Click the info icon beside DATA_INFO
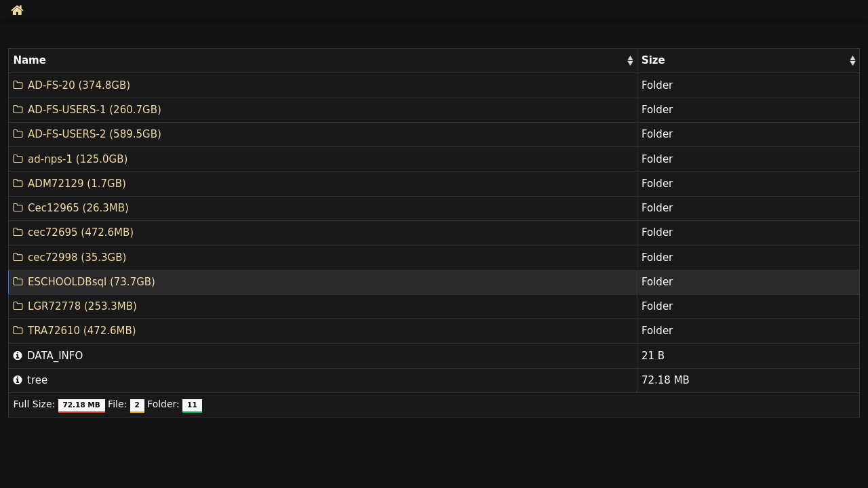The image size is (868, 488). click(x=18, y=356)
